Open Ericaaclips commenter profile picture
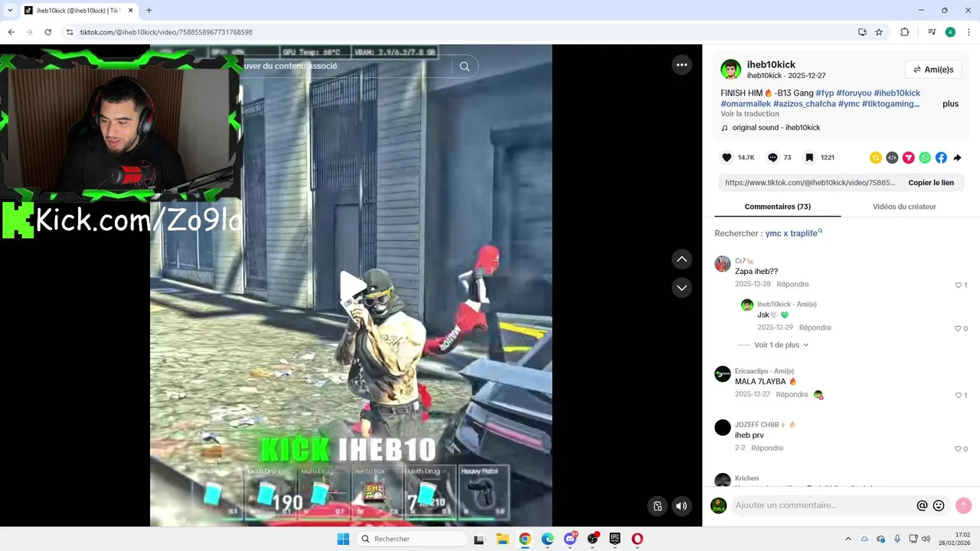Image resolution: width=980 pixels, height=551 pixels. [723, 374]
